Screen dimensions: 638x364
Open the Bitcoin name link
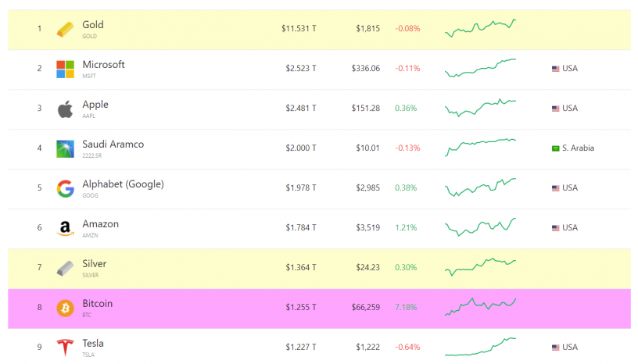coord(98,304)
